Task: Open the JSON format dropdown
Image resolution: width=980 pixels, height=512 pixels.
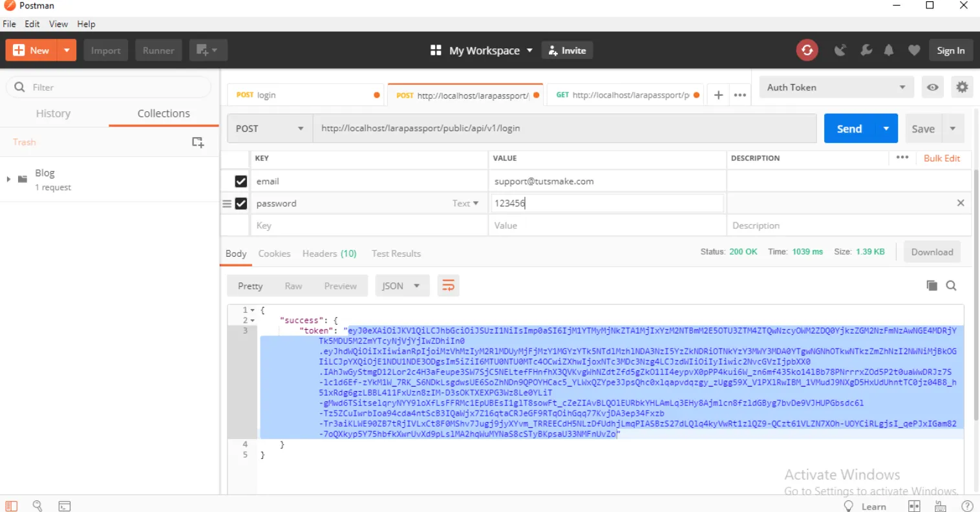Action: click(402, 286)
